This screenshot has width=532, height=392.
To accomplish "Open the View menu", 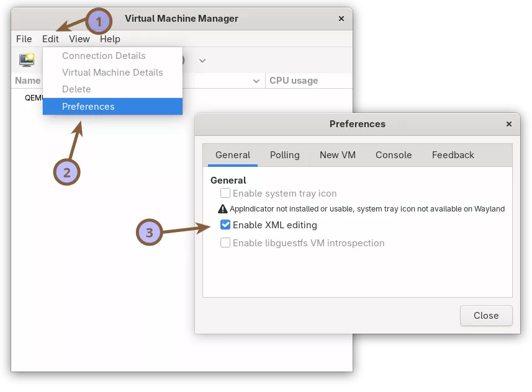I will (x=79, y=38).
